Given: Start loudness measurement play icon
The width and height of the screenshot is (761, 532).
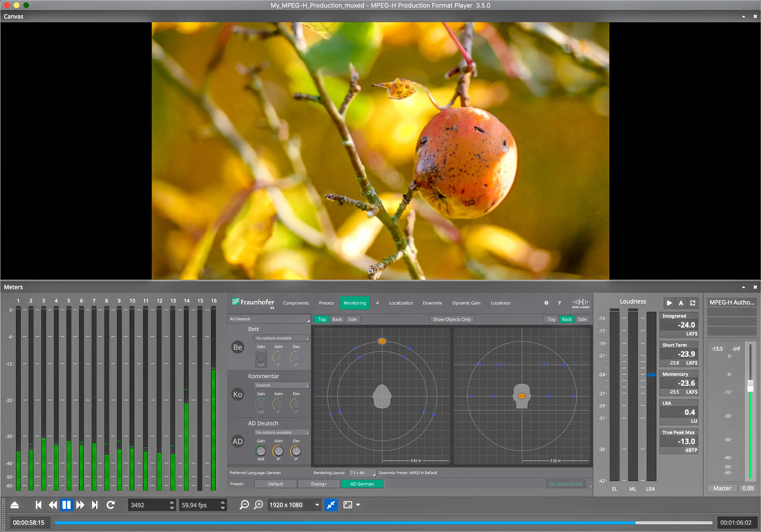Looking at the screenshot, I should point(669,303).
